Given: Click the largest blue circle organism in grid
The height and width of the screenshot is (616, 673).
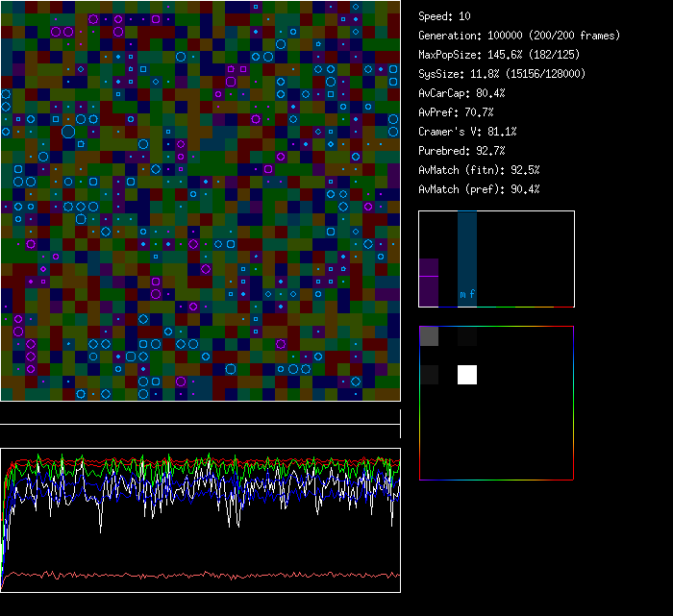Looking at the screenshot, I should (68, 132).
